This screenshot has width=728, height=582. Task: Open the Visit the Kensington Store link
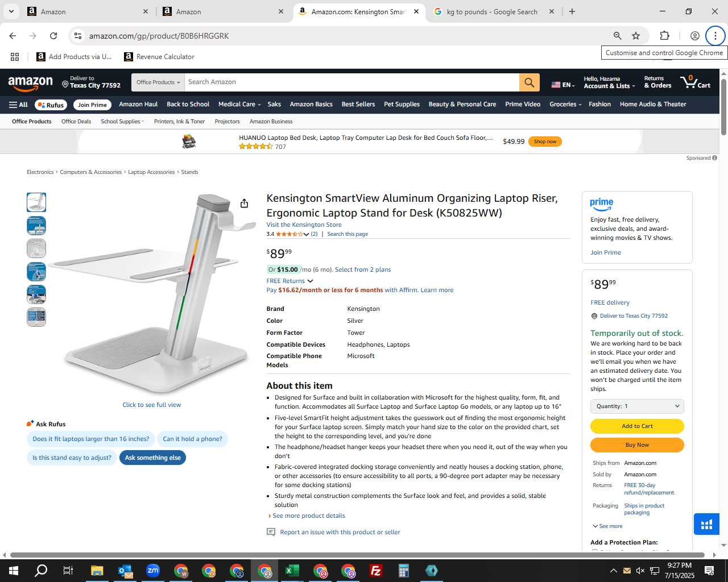[x=304, y=225]
